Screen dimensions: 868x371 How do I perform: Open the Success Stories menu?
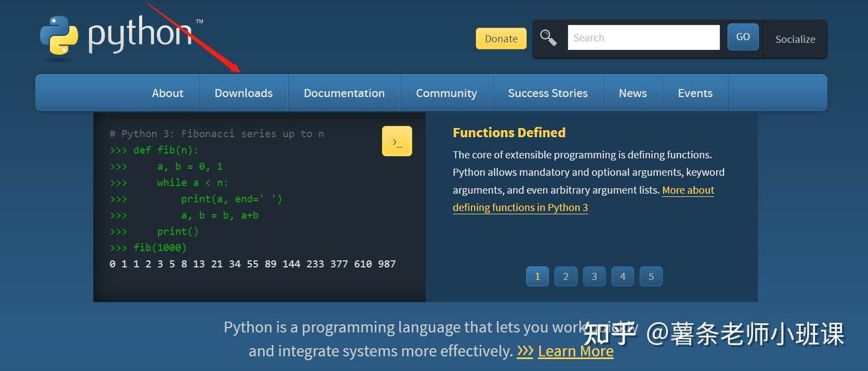(548, 93)
